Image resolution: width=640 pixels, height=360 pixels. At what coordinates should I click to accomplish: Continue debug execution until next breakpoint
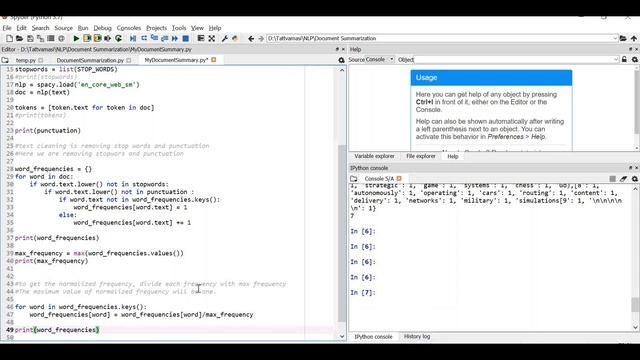pos(175,38)
